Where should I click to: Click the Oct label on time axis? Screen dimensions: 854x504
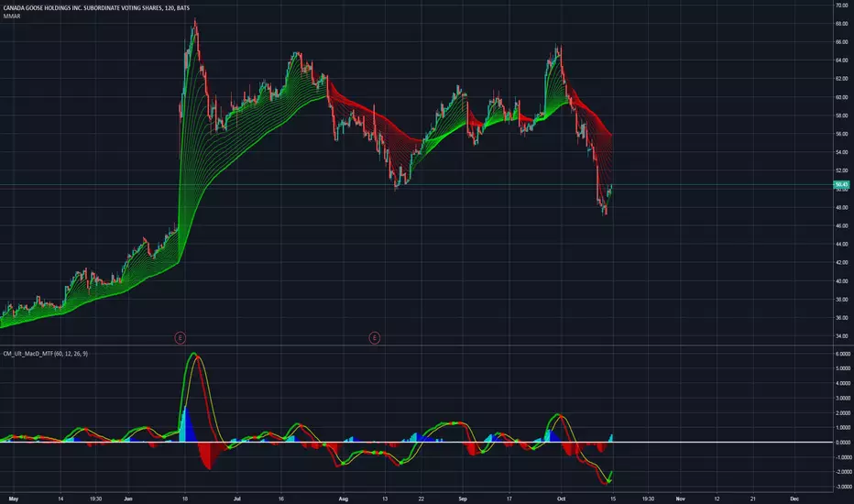point(561,499)
